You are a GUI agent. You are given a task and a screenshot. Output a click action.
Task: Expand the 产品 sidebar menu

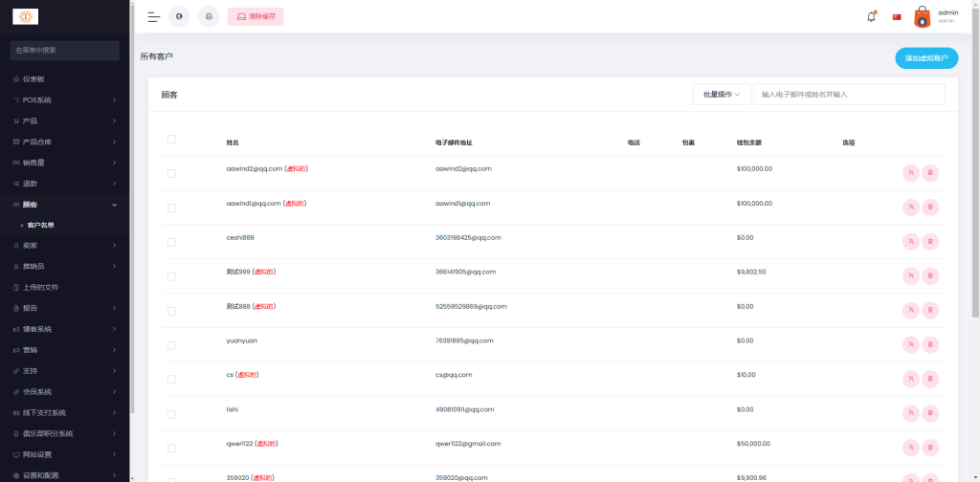(64, 120)
